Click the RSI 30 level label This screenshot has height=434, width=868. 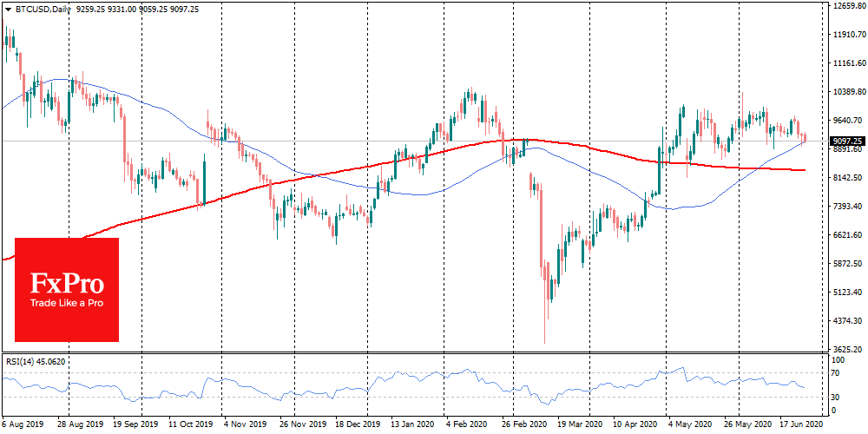[x=837, y=398]
